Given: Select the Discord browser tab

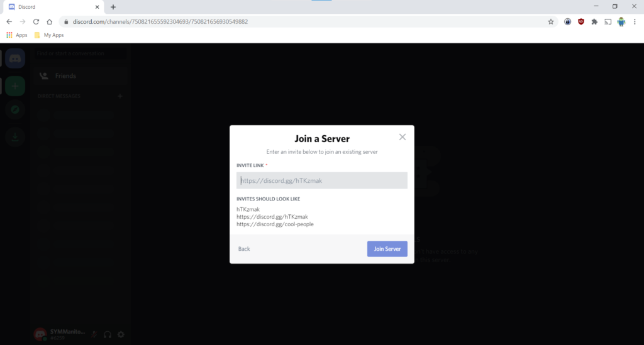Looking at the screenshot, I should coord(53,7).
